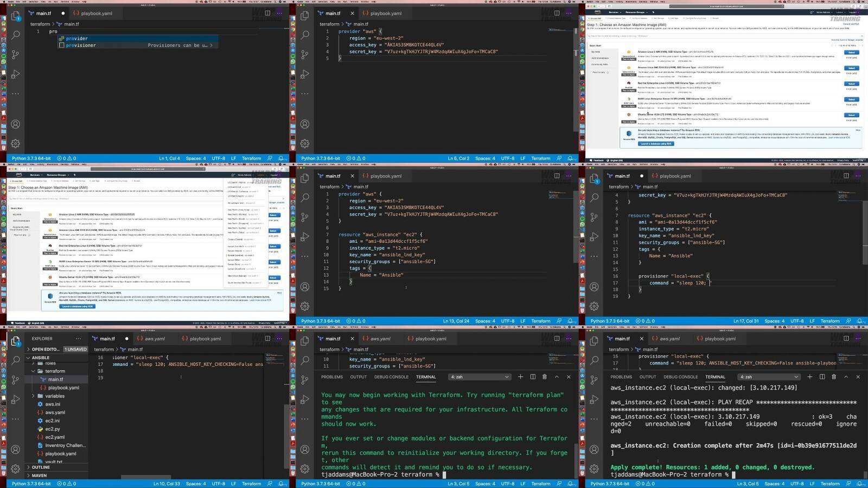Viewport: 868px width, 488px height.
Task: Open aws.ini from the Explorer file tree
Action: pos(53,404)
